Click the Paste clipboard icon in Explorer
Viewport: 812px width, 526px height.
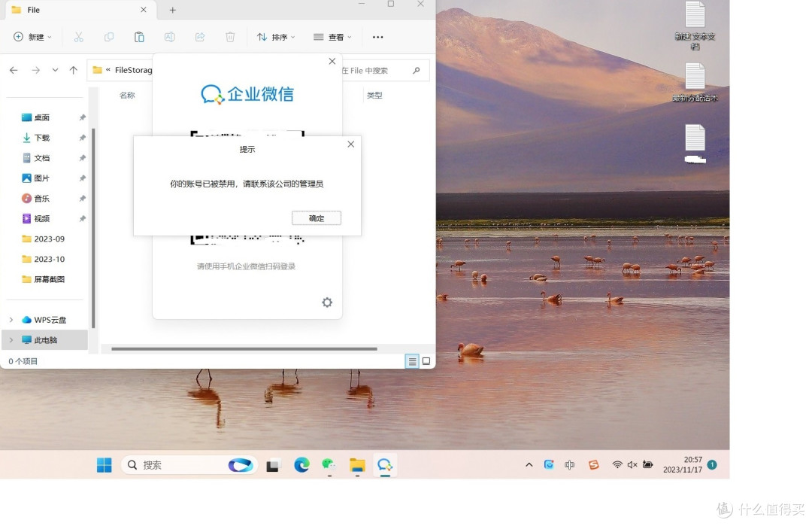[139, 37]
